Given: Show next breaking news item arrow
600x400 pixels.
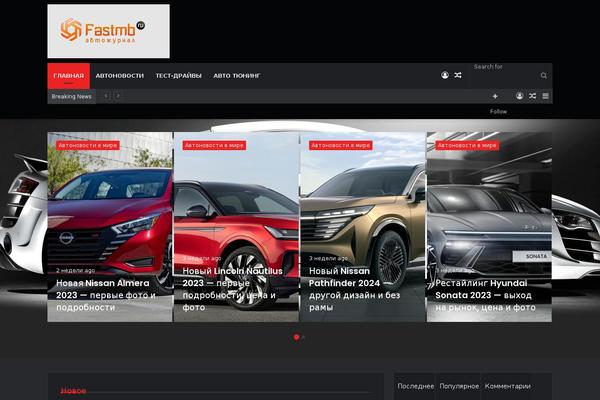Looking at the screenshot, I should pyautogui.click(x=118, y=96).
